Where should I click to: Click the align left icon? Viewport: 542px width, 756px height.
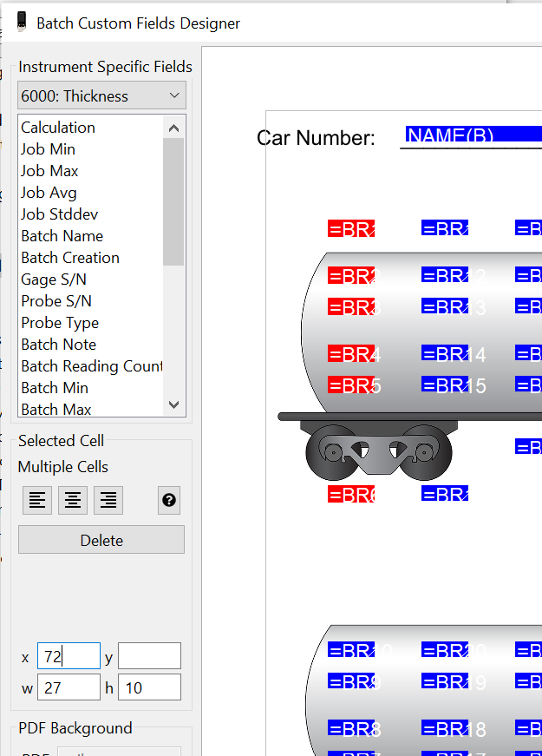tap(36, 500)
